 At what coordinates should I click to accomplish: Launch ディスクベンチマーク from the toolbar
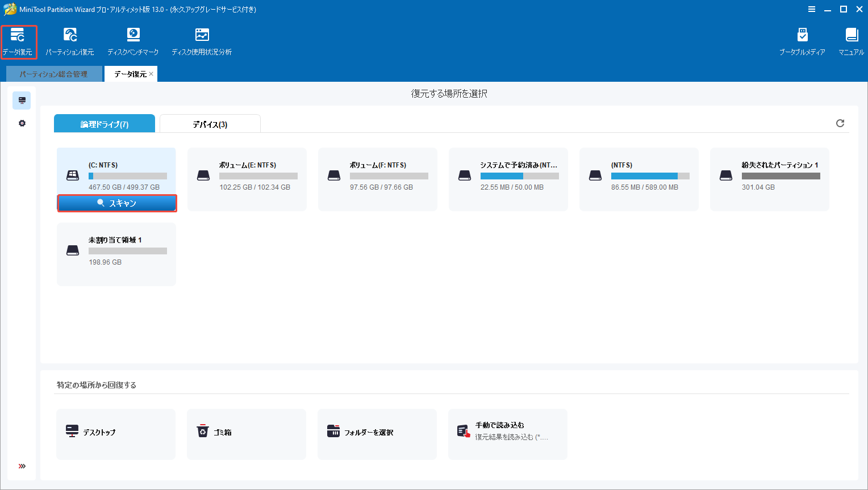click(x=133, y=41)
